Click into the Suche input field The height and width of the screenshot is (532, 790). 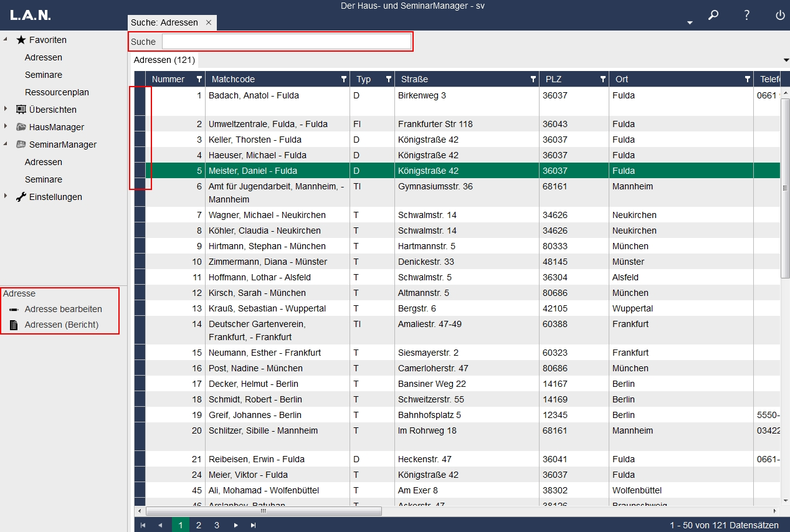click(x=287, y=42)
